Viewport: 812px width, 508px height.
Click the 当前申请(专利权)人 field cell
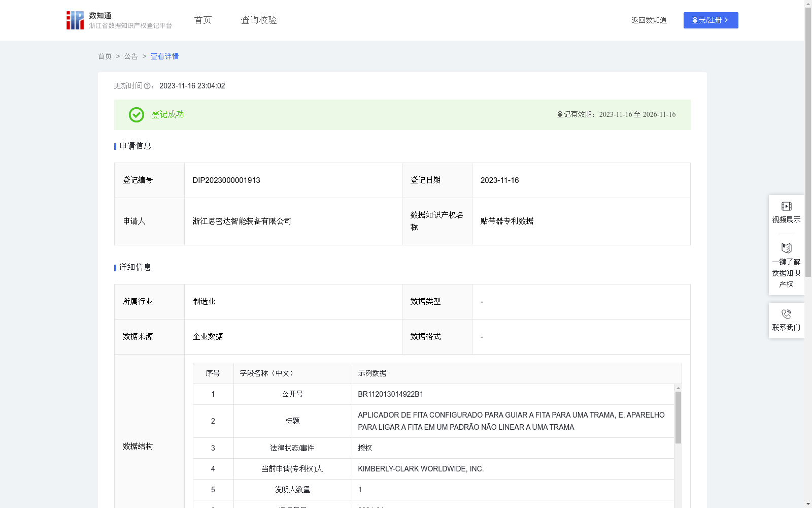pos(293,469)
